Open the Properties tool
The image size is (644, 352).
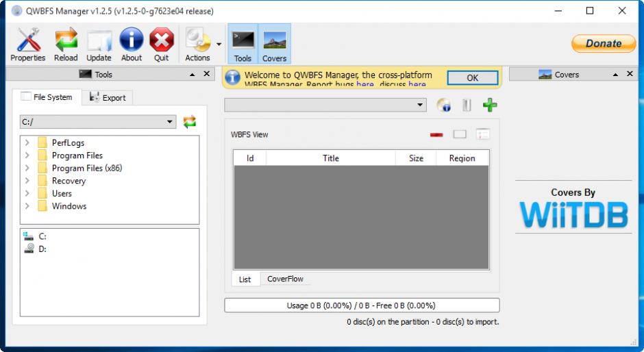pyautogui.click(x=28, y=44)
